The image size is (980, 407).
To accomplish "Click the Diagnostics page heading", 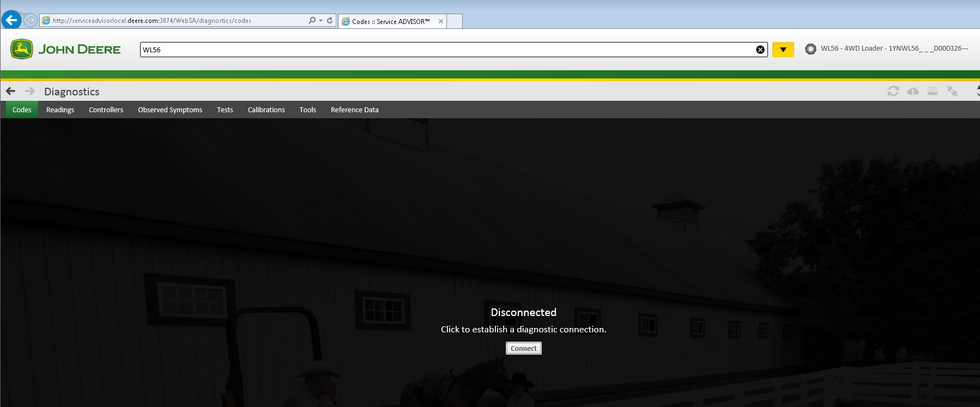I will tap(72, 92).
